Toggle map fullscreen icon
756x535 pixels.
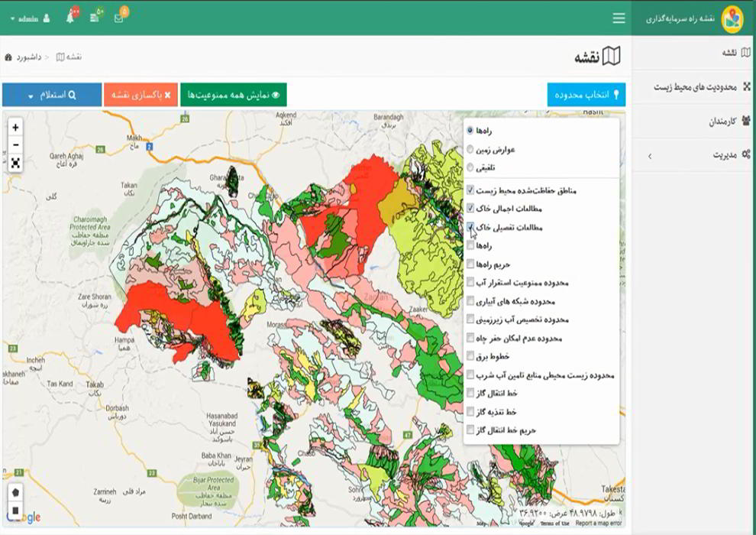point(15,163)
